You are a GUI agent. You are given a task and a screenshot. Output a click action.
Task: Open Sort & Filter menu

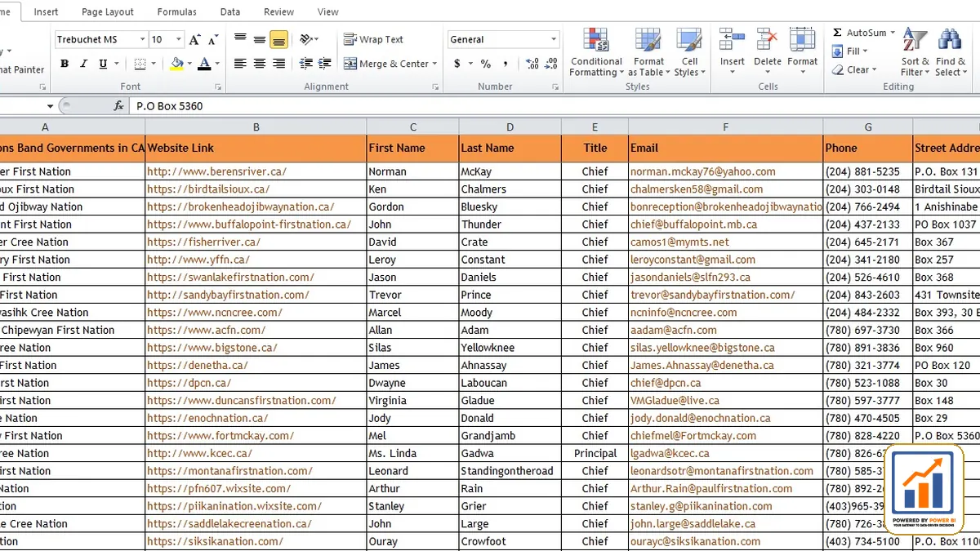915,53
